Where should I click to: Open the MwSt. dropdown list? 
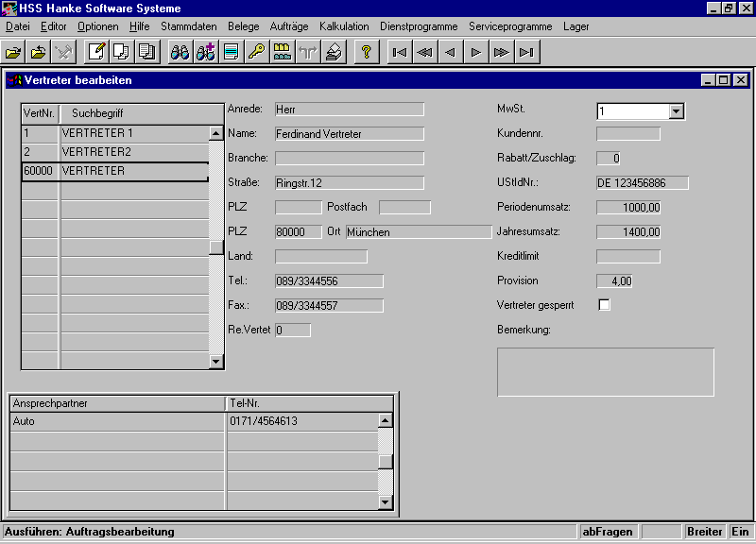(676, 111)
